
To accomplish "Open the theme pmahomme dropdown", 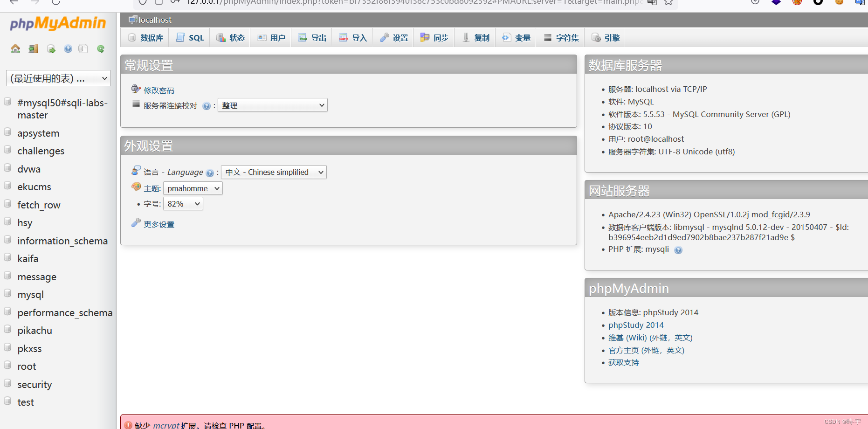I will click(x=193, y=188).
